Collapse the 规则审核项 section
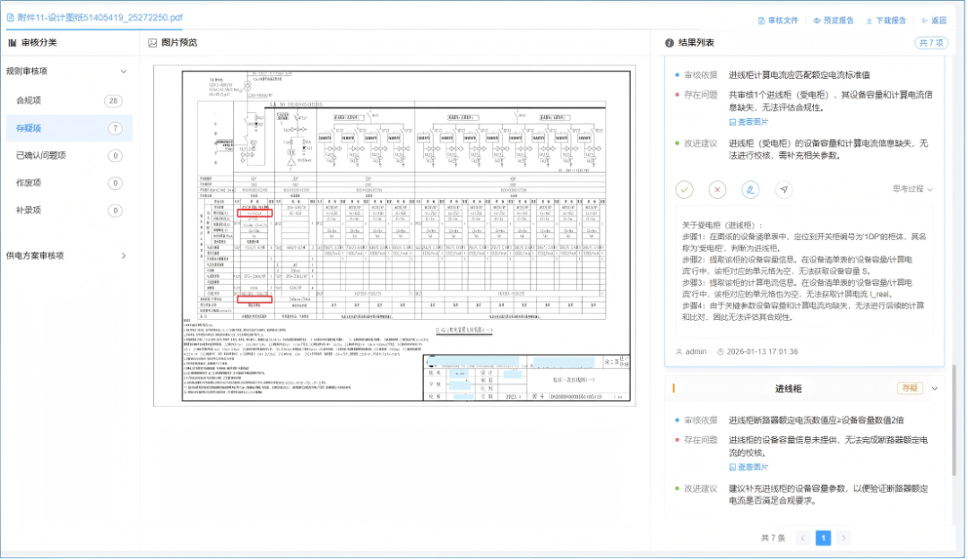Viewport: 968px width, 560px height. coord(124,71)
